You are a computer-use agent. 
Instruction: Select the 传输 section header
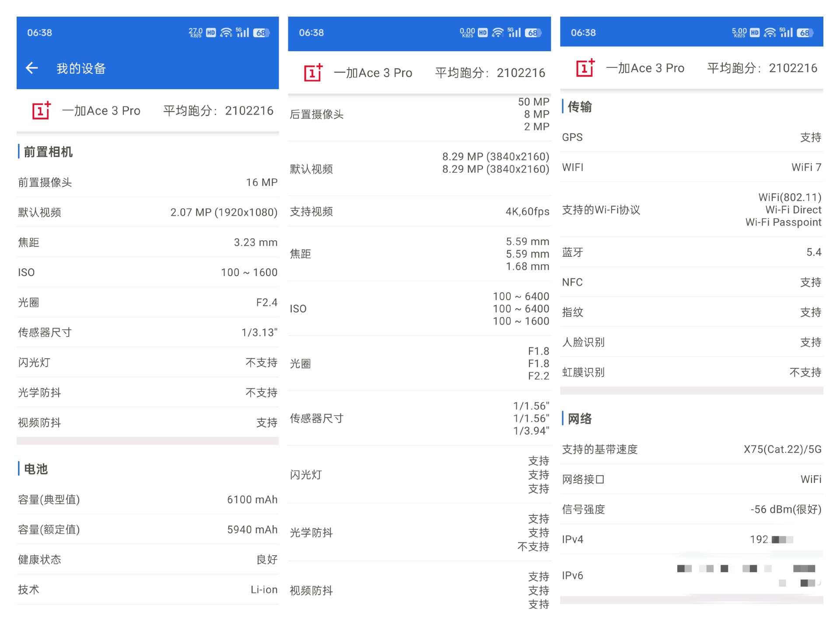[x=580, y=107]
